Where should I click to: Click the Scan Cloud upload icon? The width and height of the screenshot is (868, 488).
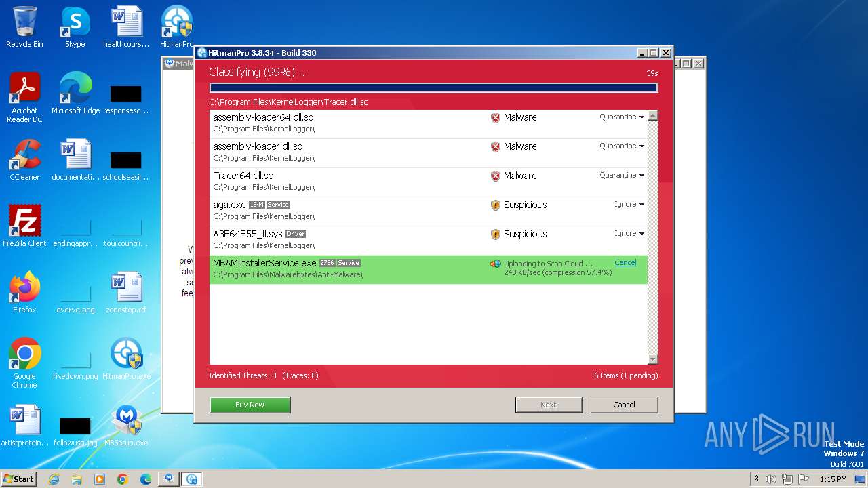(x=496, y=264)
